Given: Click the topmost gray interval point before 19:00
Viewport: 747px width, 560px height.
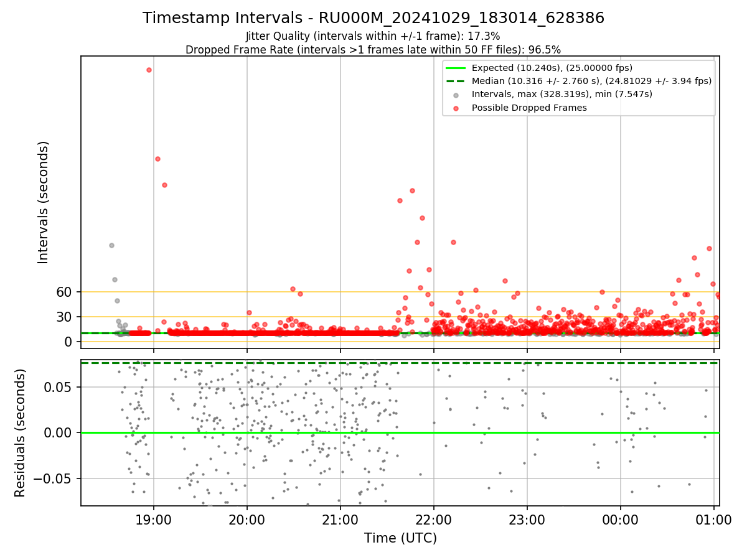Looking at the screenshot, I should [111, 245].
